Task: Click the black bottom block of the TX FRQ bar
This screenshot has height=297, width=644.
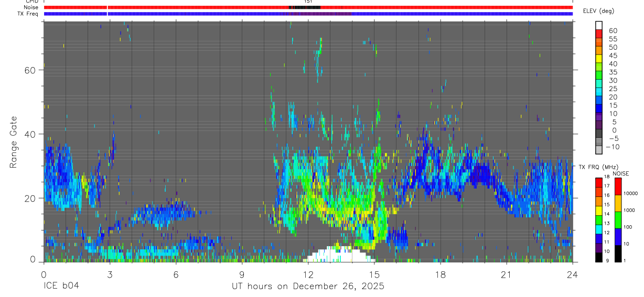Action: tap(599, 257)
